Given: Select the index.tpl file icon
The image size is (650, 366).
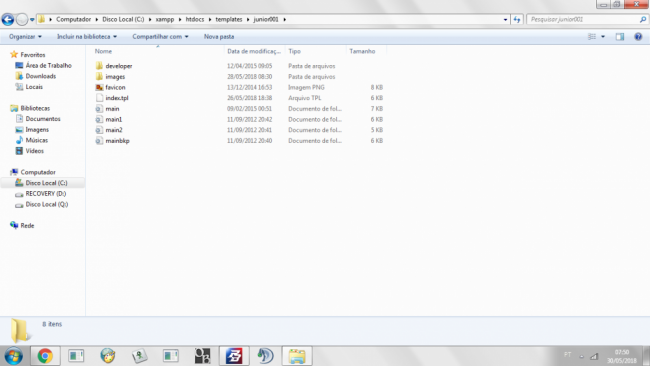Looking at the screenshot, I should [99, 98].
